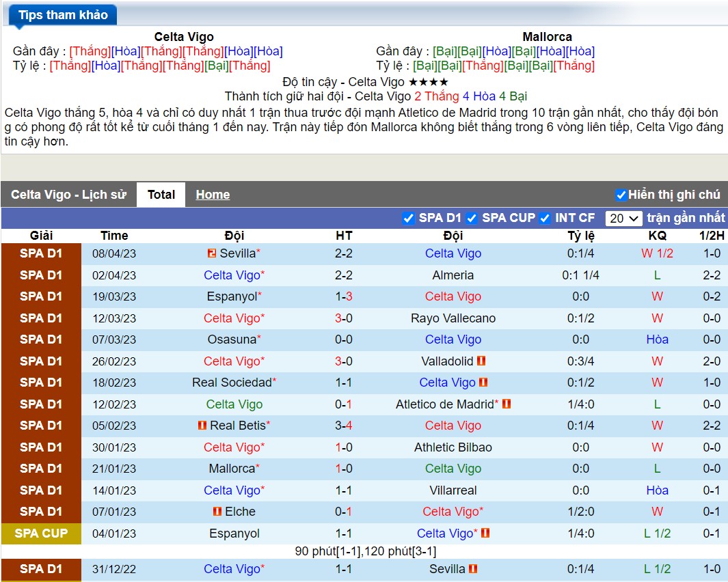Click card icon beside Celta Vigo 04/01/23
728x582 pixels.
point(485,533)
